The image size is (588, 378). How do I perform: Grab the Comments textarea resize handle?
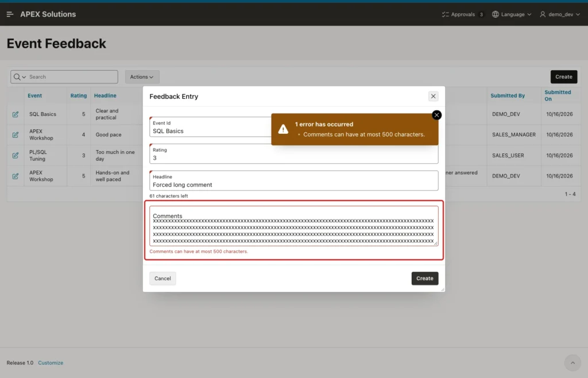435,244
